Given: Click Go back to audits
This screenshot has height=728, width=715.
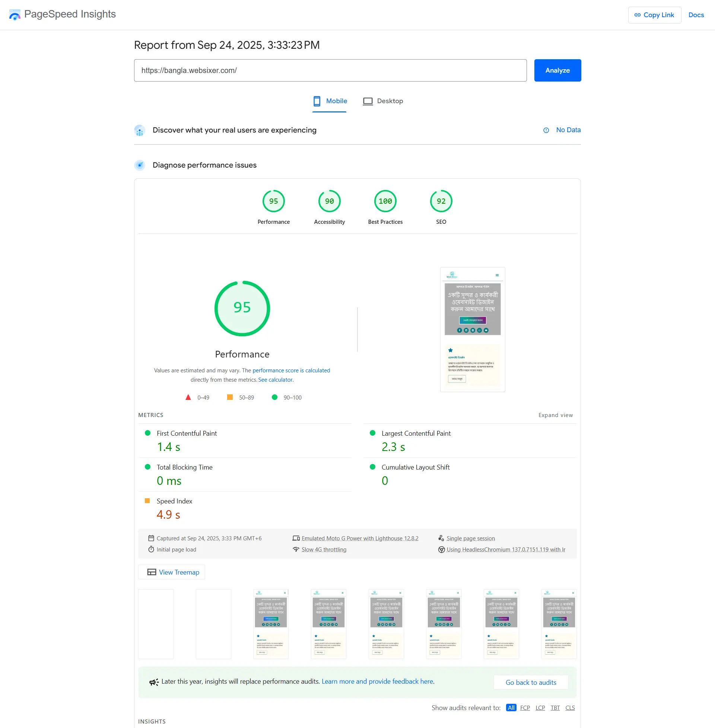Looking at the screenshot, I should [x=531, y=682].
